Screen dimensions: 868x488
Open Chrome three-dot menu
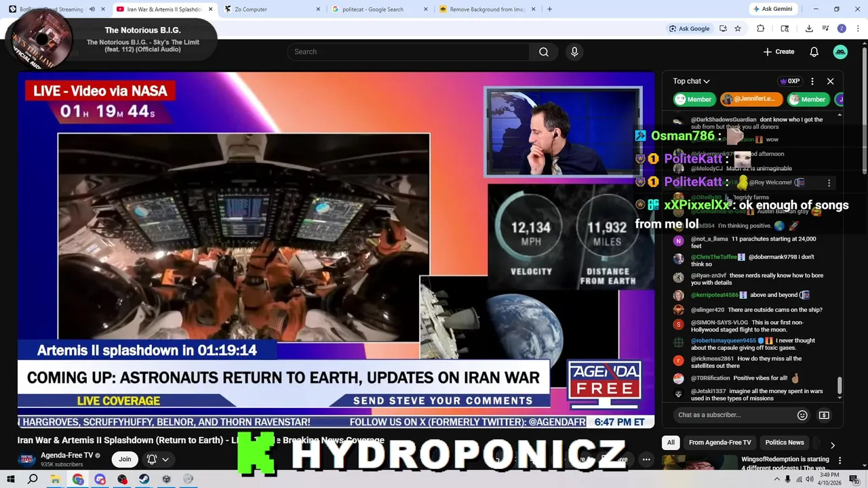pyautogui.click(x=858, y=28)
